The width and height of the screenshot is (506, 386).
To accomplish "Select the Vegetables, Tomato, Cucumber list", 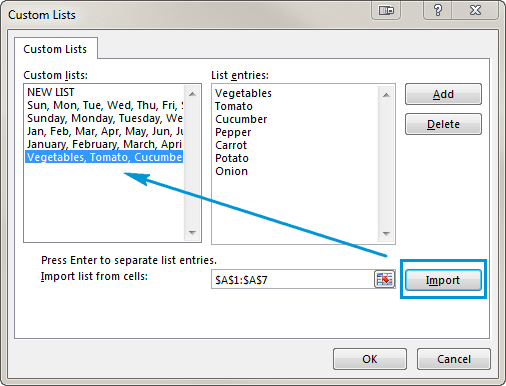I will pos(104,157).
